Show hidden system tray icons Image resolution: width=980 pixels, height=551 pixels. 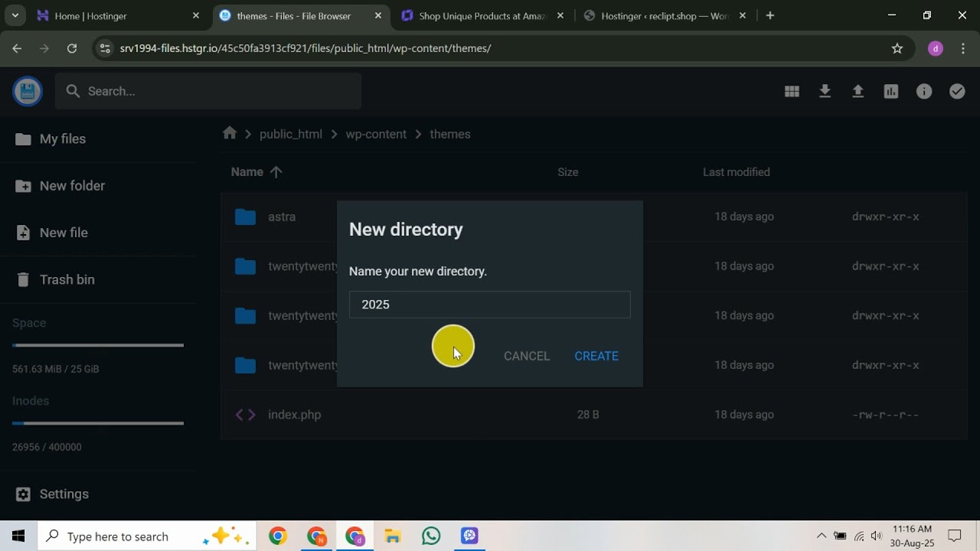822,536
